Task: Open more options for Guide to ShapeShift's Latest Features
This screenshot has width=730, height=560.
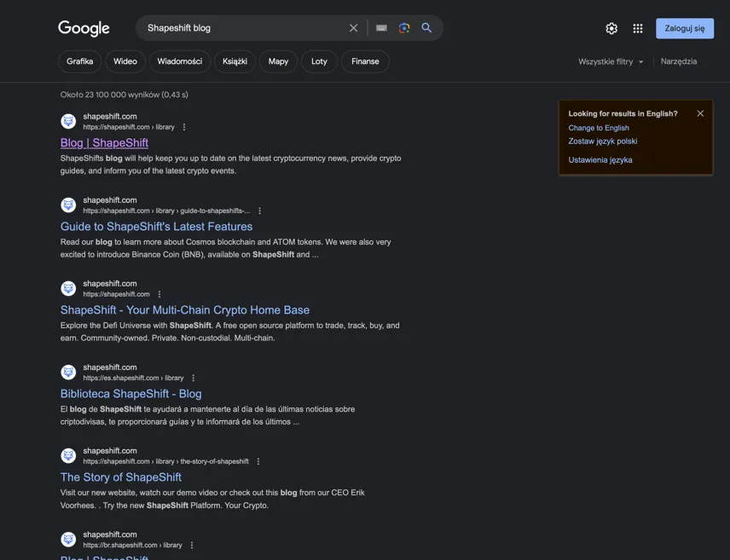Action: (x=260, y=211)
